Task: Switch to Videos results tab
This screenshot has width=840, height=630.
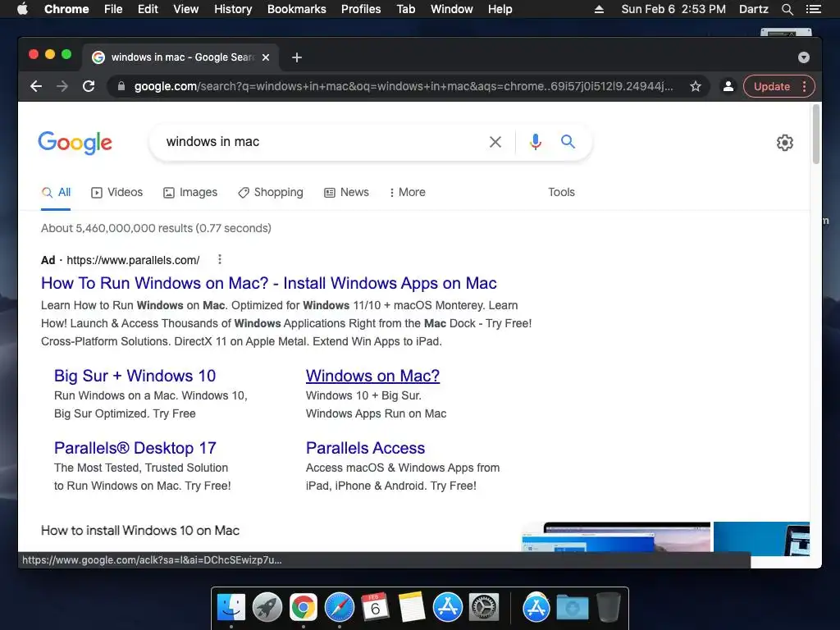Action: click(116, 192)
